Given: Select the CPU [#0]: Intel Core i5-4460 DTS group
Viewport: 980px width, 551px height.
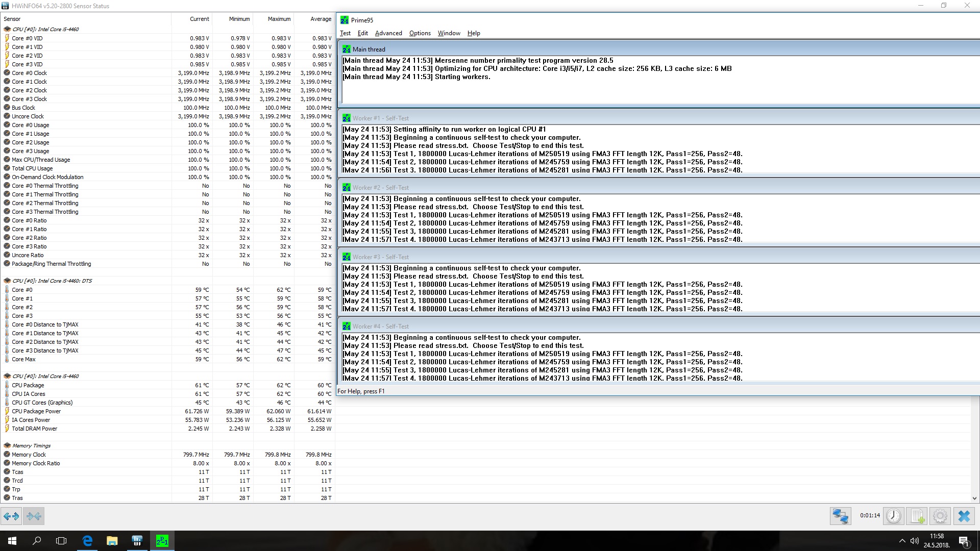Looking at the screenshot, I should pos(167,281).
